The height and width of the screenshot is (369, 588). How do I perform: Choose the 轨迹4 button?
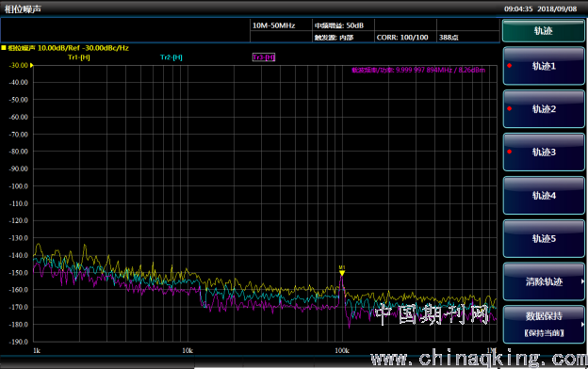click(x=544, y=195)
